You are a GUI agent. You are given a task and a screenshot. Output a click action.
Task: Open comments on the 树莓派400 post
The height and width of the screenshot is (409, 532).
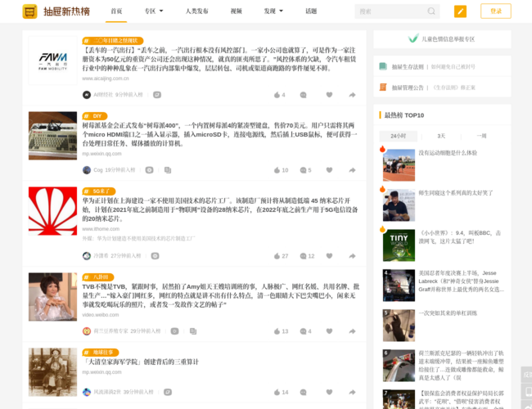(x=305, y=170)
